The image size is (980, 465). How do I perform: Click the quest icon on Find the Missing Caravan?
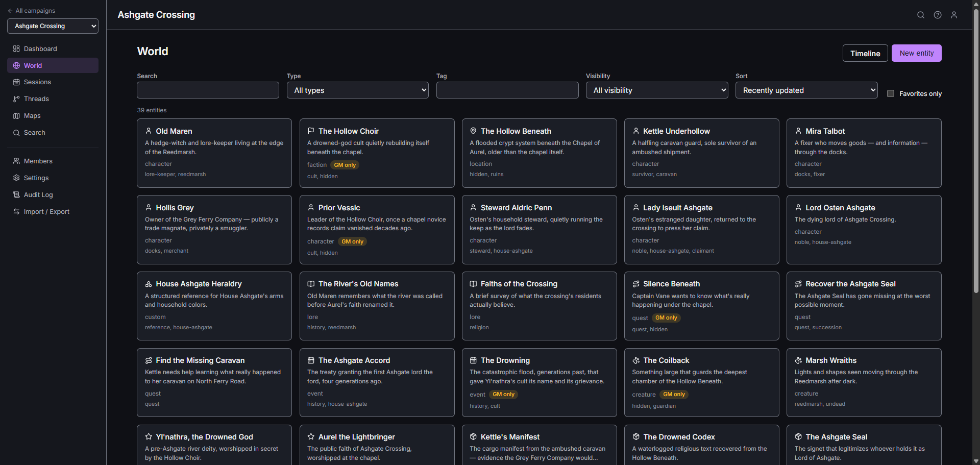coord(149,360)
